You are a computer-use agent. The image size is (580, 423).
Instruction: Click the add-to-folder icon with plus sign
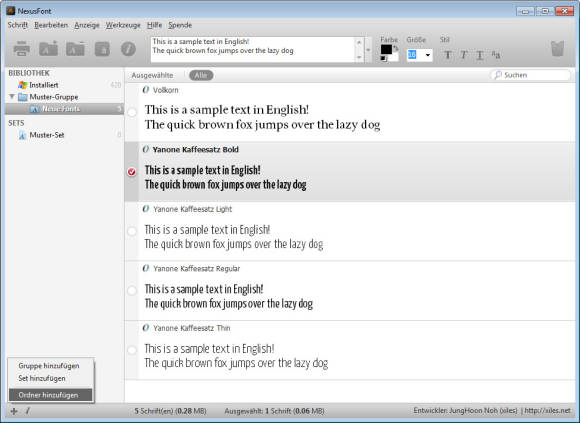[x=48, y=48]
